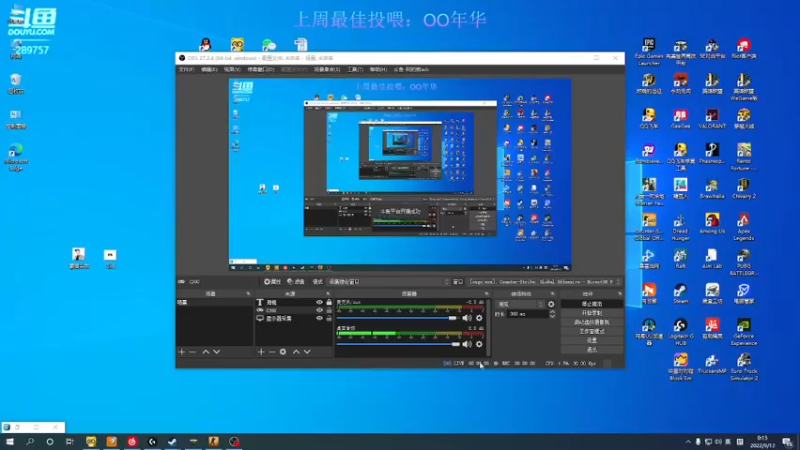Viewport: 800px width, 450px height.
Task: Open Epic Games Launcher desktop shortcut
Action: click(x=649, y=52)
